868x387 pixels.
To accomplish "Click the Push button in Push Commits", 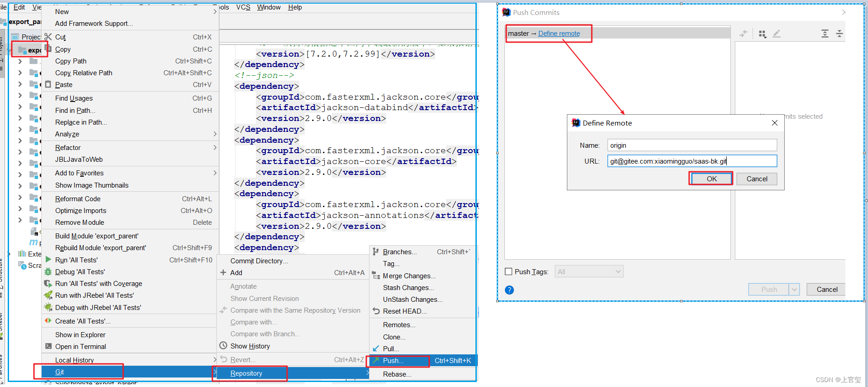I will coord(769,290).
